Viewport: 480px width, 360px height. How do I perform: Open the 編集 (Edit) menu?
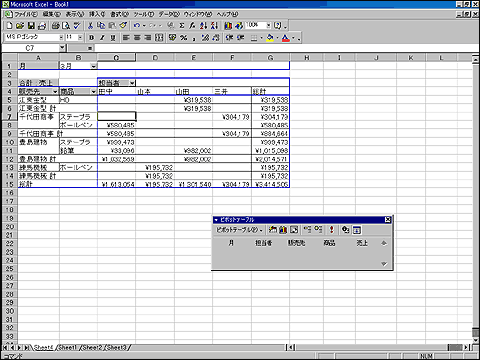51,14
